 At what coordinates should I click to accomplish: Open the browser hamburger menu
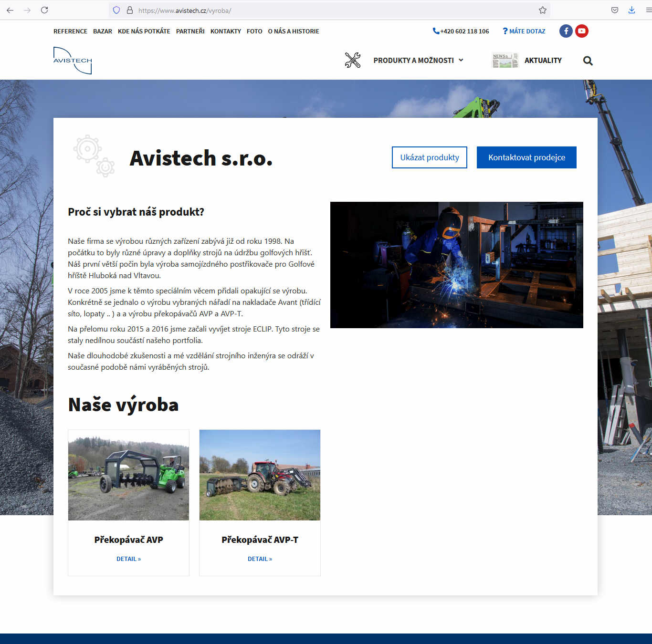(x=648, y=10)
